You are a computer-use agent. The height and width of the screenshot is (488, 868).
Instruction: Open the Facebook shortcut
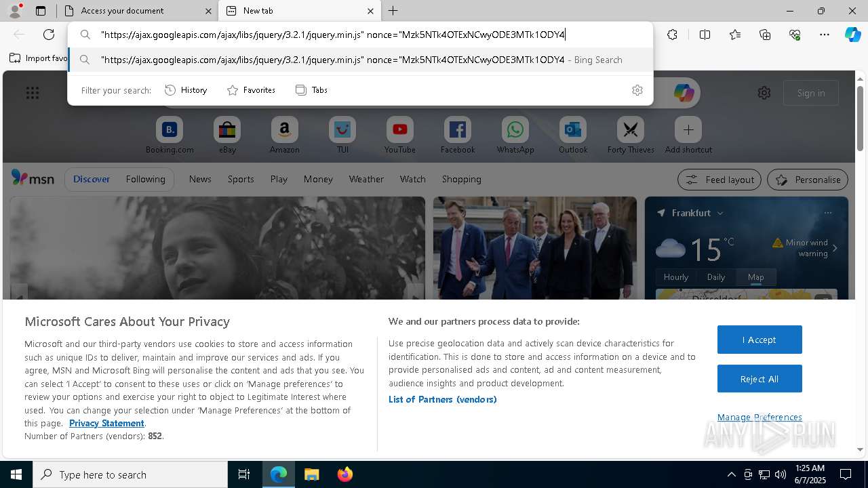[458, 136]
